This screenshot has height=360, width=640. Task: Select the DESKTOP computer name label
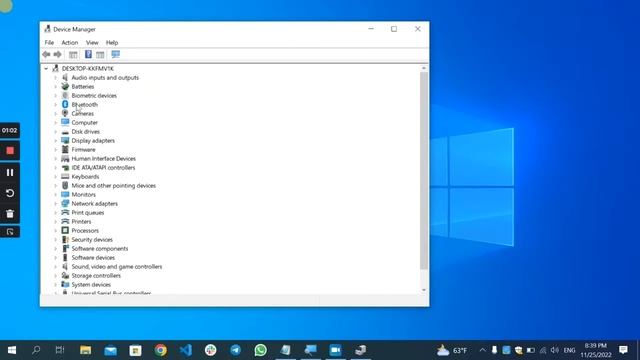pos(88,69)
